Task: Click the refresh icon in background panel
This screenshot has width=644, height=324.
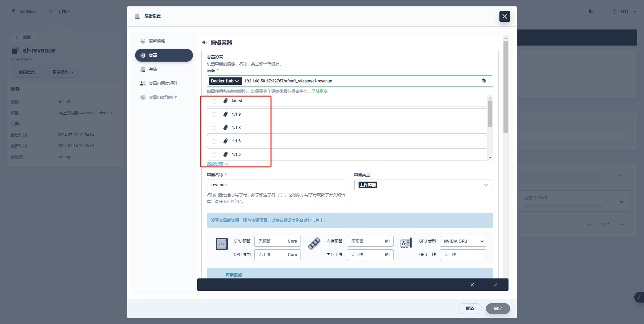Action: click(620, 176)
